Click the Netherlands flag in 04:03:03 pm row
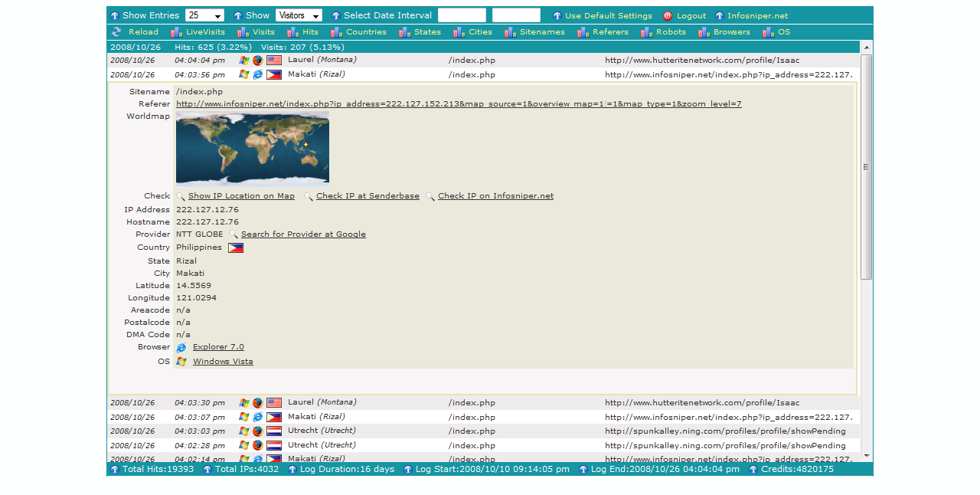Screen dimensions: 980x495 pyautogui.click(x=274, y=431)
